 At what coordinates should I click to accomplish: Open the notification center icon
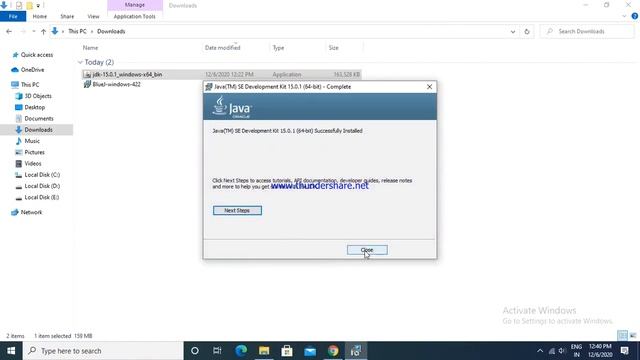(x=624, y=351)
